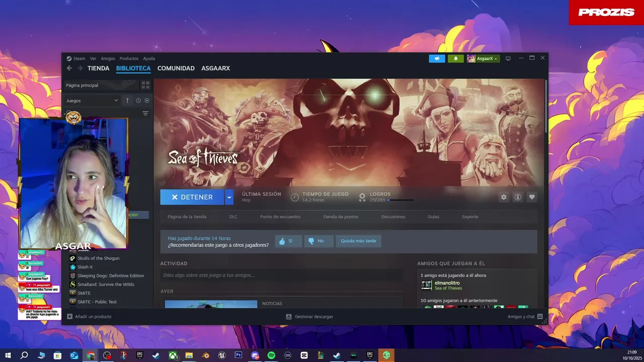644x362 pixels.
Task: Go to the TIENDA section
Action: 98,68
